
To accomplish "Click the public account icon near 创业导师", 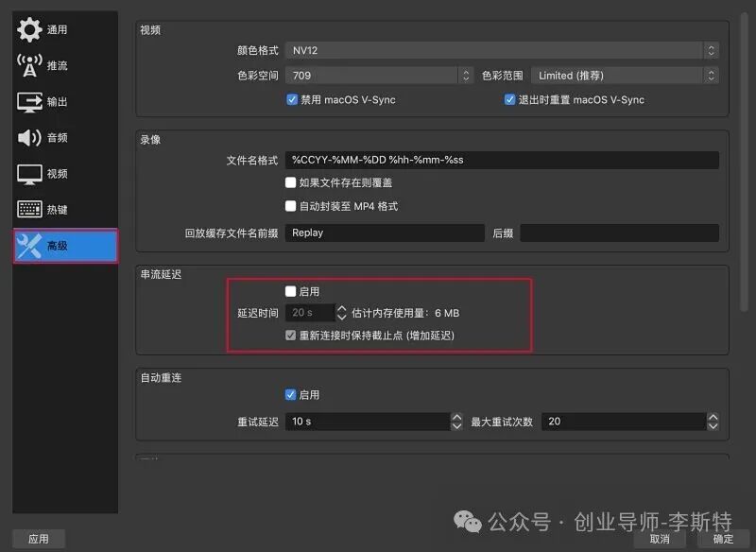I will (464, 520).
